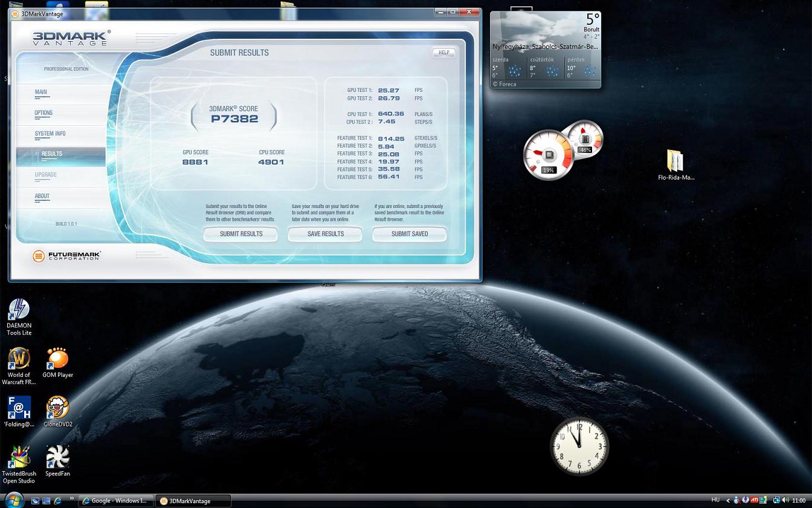
Task: Open the Flo-Rida-Ma... folder on desktop
Action: coord(676,165)
